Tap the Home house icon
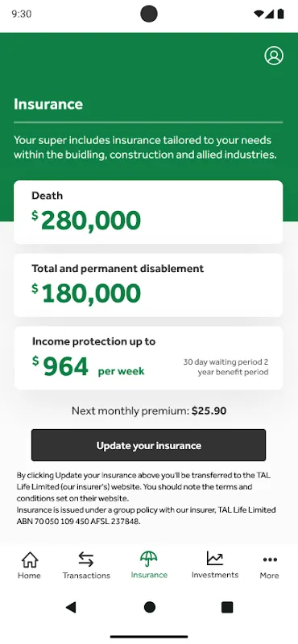The image size is (298, 644). tap(30, 559)
